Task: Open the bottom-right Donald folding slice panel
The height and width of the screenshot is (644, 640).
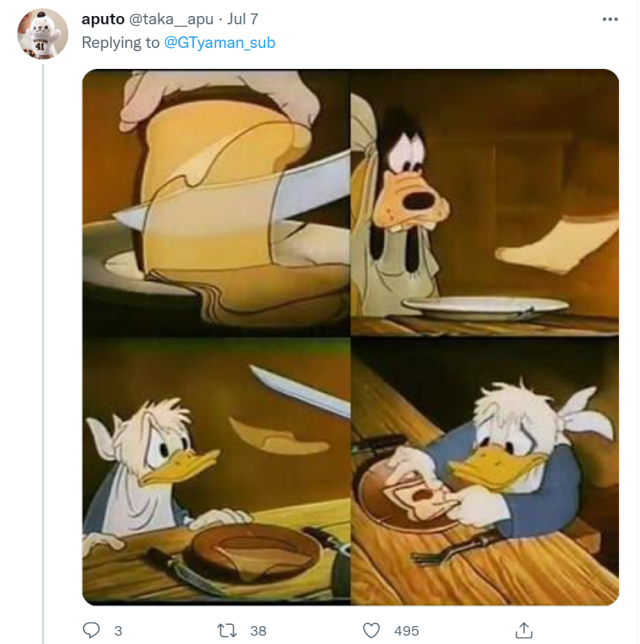Action: click(485, 471)
